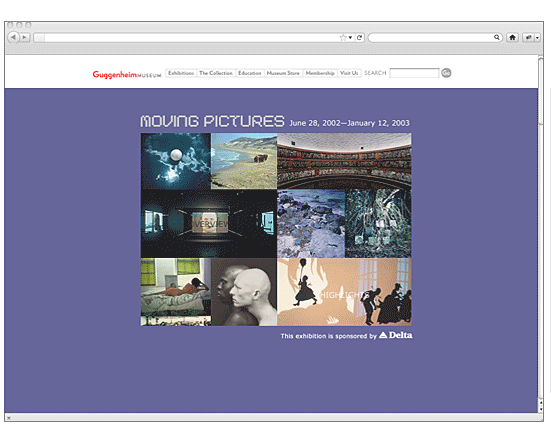This screenshot has width=551, height=436.
Task: Click the circular library interior thumbnail
Action: tap(344, 161)
